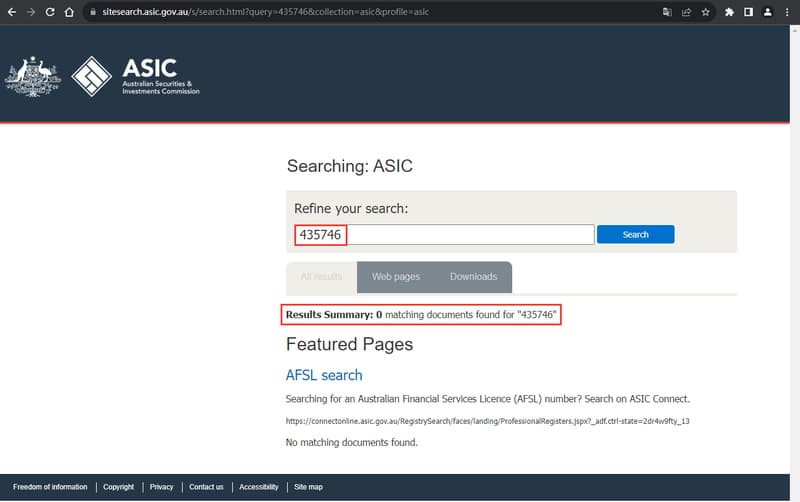
Task: Click the ASIC logo in the header
Action: (x=135, y=76)
